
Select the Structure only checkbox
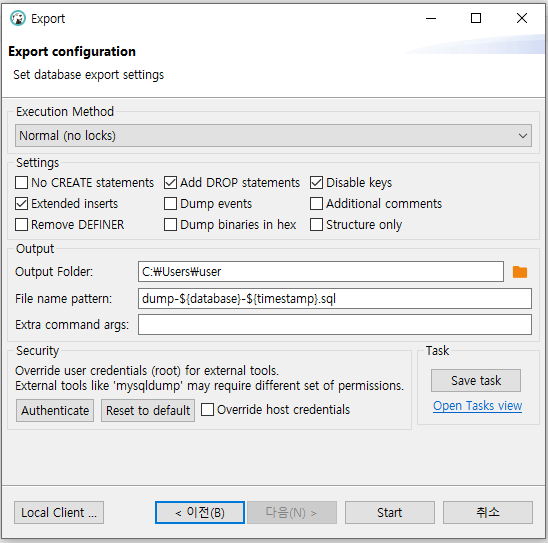(316, 224)
